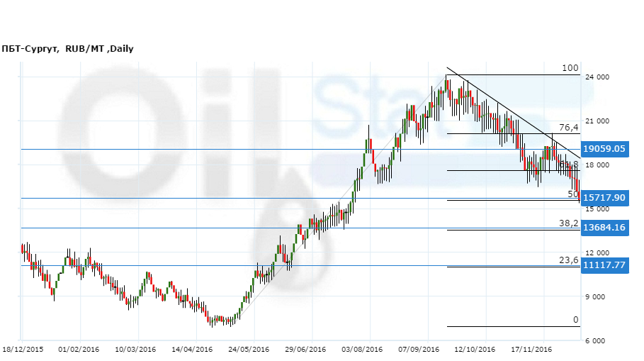
Task: Click the Fibonacci 0 level label
Action: pyautogui.click(x=576, y=320)
